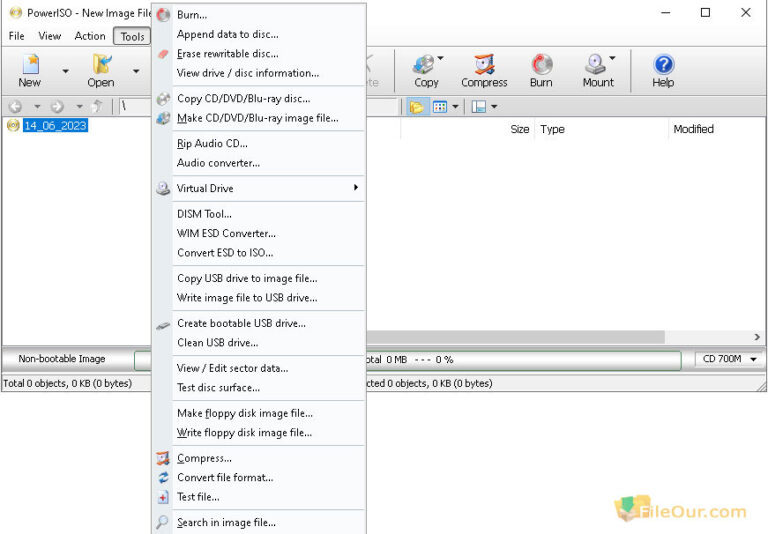Click the disc icon beside Copy CD/DVD/Blu-ray disc
The width and height of the screenshot is (768, 534).
(163, 98)
